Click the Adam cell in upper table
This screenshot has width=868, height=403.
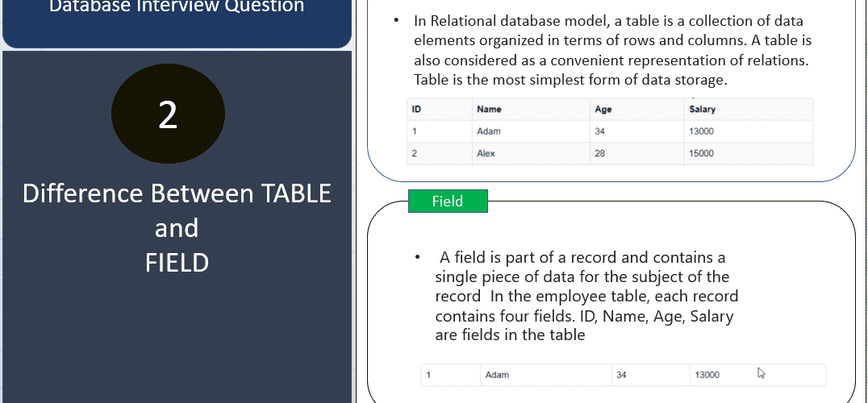coord(532,131)
